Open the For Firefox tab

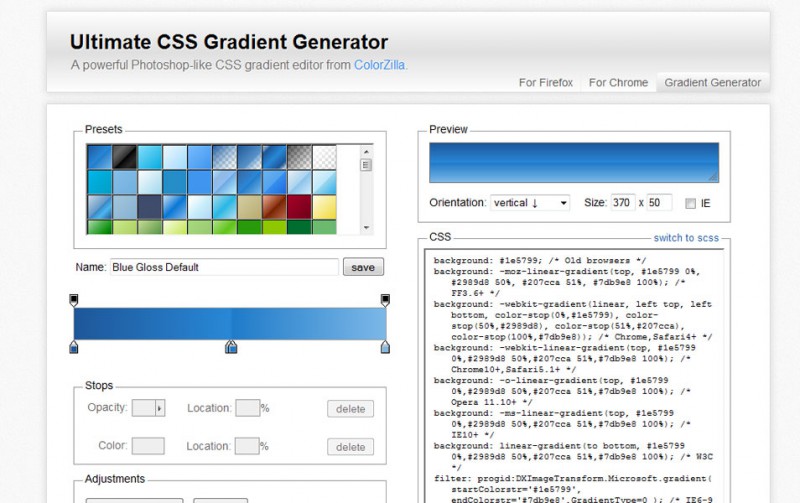pyautogui.click(x=545, y=83)
